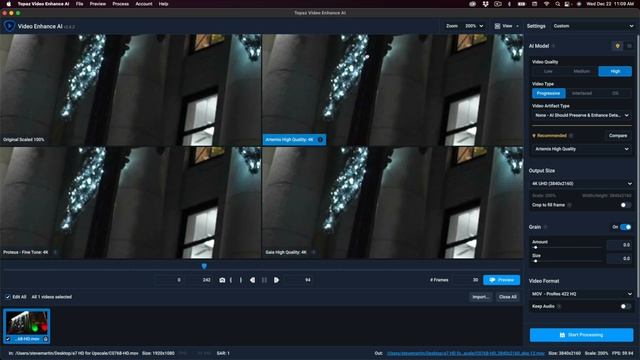
Task: Open the MOV ProRes 422 HQ format dropdown
Action: pos(582,294)
